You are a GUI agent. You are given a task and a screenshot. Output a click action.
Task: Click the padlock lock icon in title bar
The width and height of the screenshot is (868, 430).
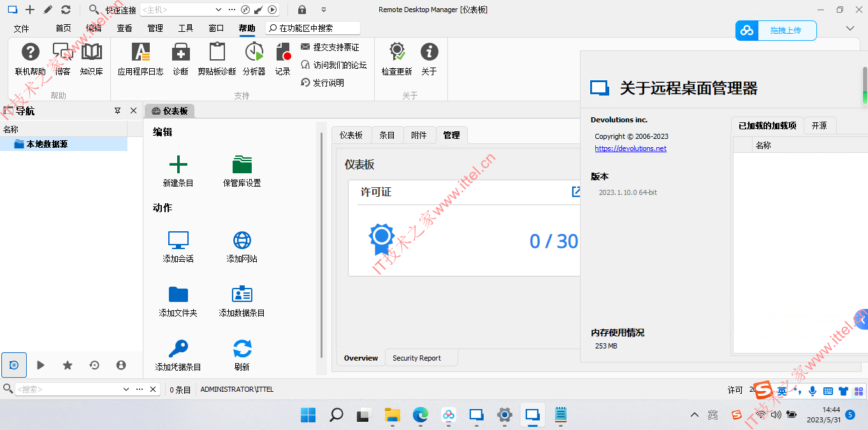pos(302,10)
